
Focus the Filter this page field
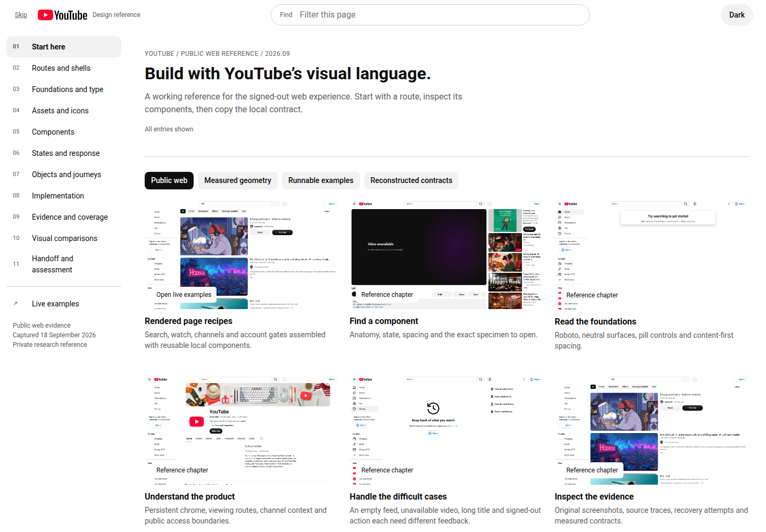click(x=430, y=15)
